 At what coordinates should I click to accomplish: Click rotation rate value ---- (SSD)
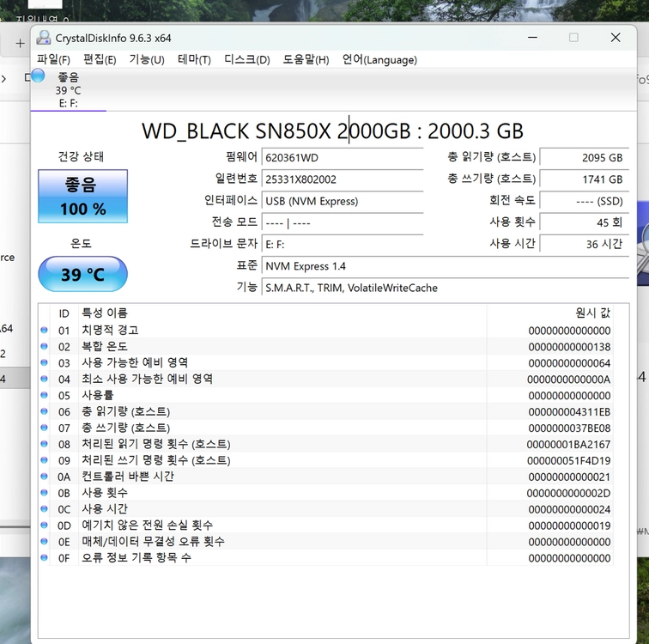pos(585,201)
